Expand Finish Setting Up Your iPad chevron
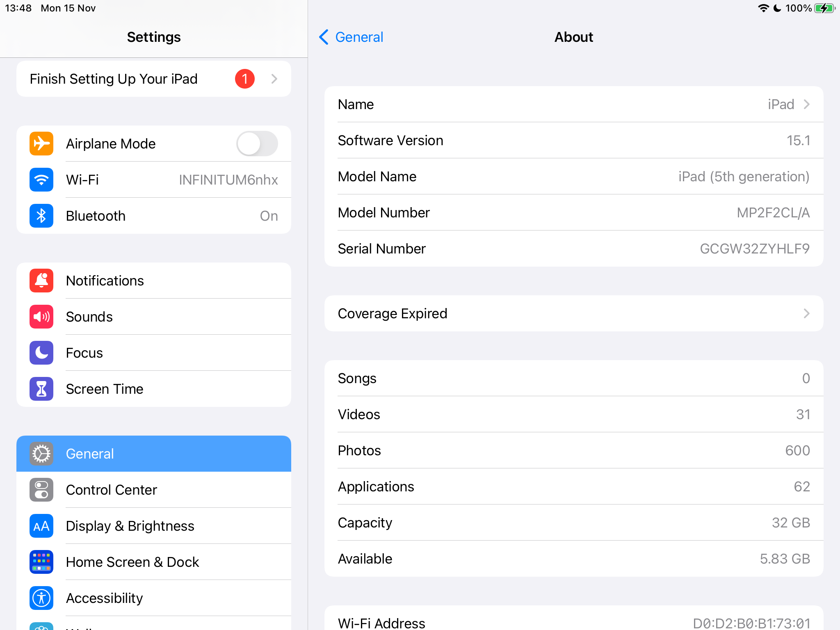 pos(274,79)
